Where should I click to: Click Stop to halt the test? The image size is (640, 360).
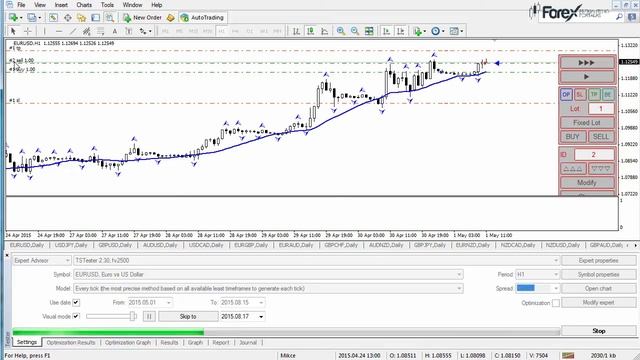click(598, 331)
